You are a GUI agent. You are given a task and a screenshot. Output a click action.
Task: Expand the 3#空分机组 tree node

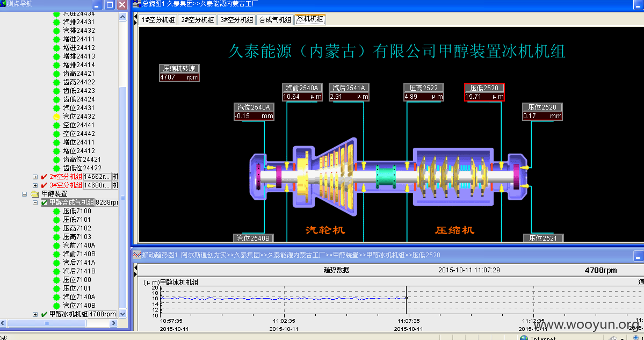(x=35, y=186)
